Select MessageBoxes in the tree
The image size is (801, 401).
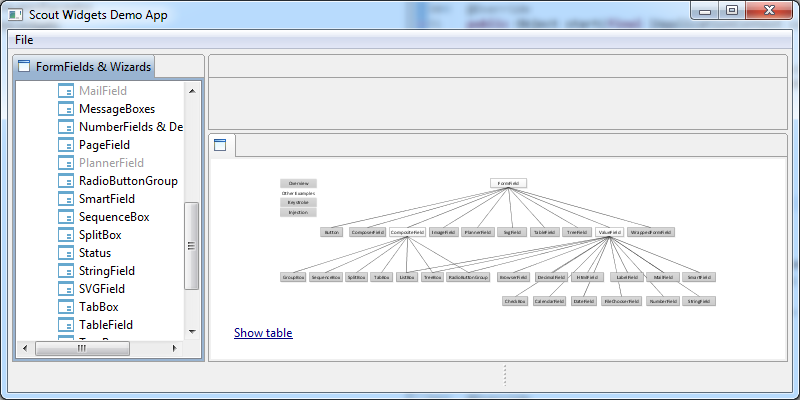tap(117, 109)
